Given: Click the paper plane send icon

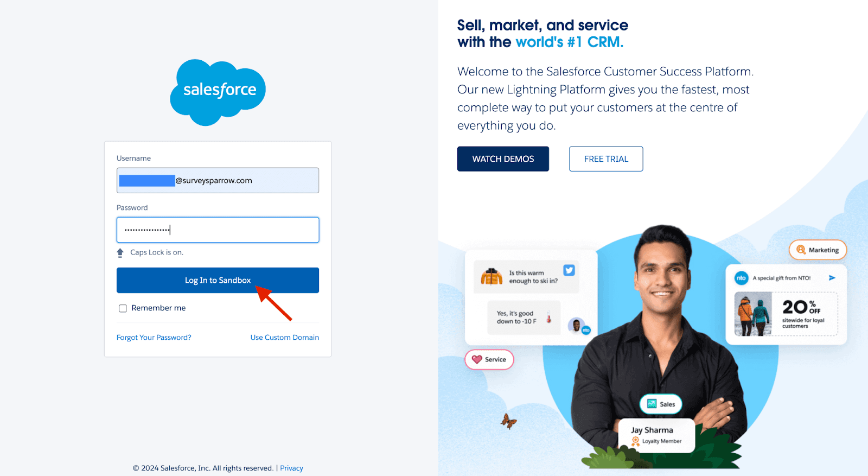Looking at the screenshot, I should [x=832, y=278].
